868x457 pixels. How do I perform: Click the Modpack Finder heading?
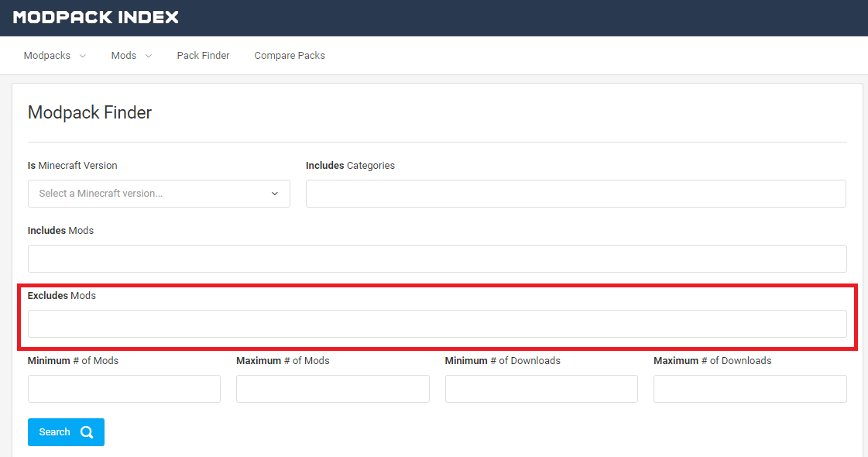coord(90,112)
